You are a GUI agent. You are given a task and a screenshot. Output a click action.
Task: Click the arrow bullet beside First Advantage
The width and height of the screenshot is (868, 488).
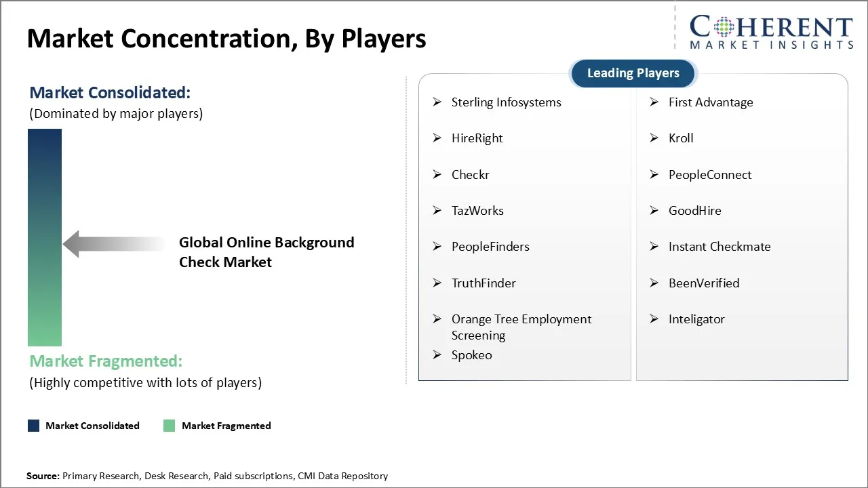654,102
